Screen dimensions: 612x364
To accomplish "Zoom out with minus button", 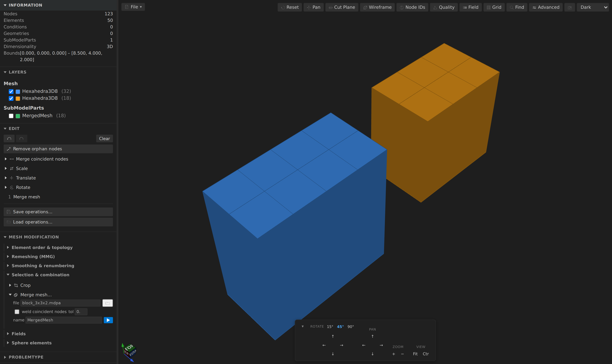I will [x=402, y=354].
